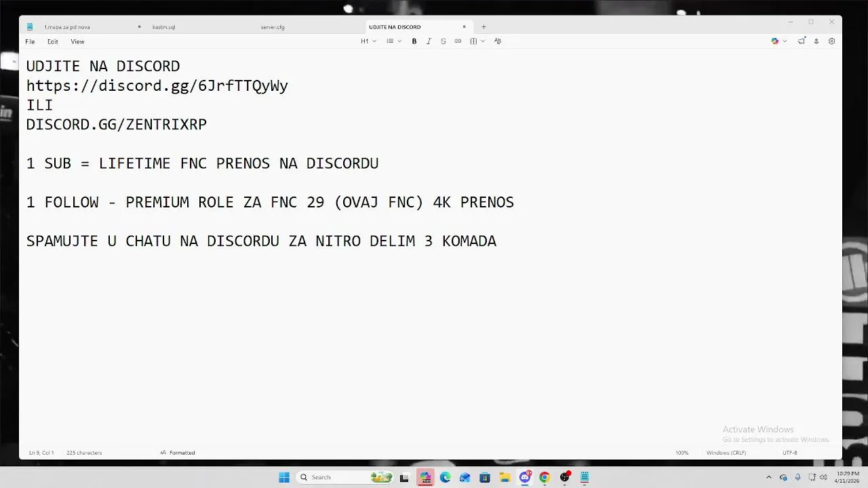Toggle italic formatting in the toolbar
Image resolution: width=868 pixels, height=488 pixels.
pos(429,41)
